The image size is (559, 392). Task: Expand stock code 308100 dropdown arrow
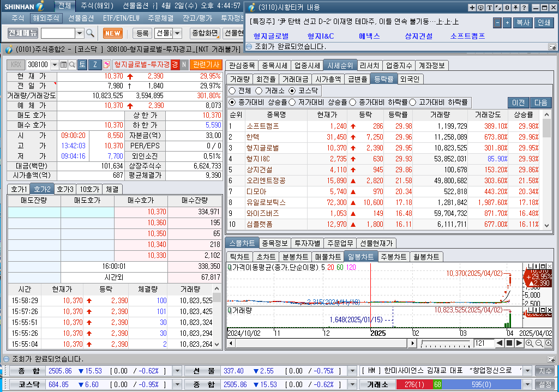pyautogui.click(x=55, y=64)
